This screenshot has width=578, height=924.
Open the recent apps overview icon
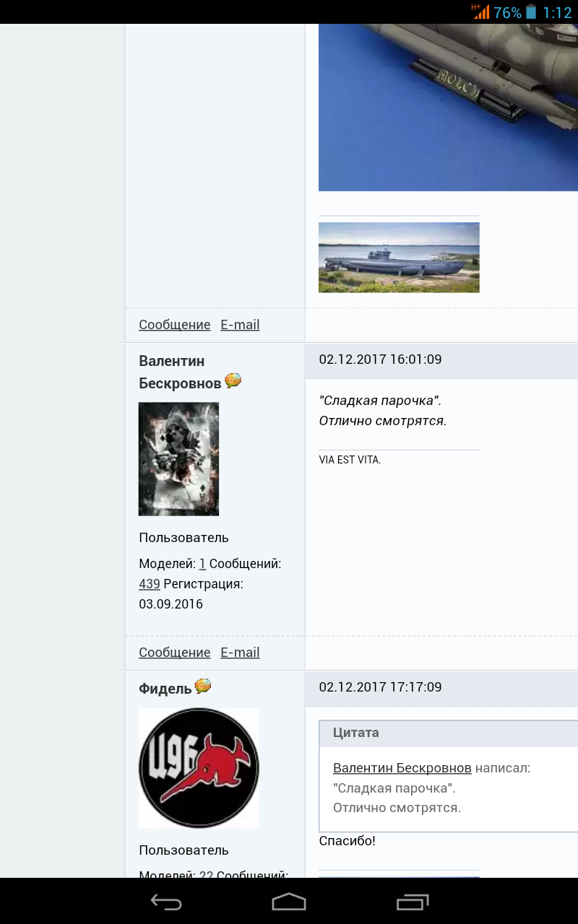(x=413, y=902)
